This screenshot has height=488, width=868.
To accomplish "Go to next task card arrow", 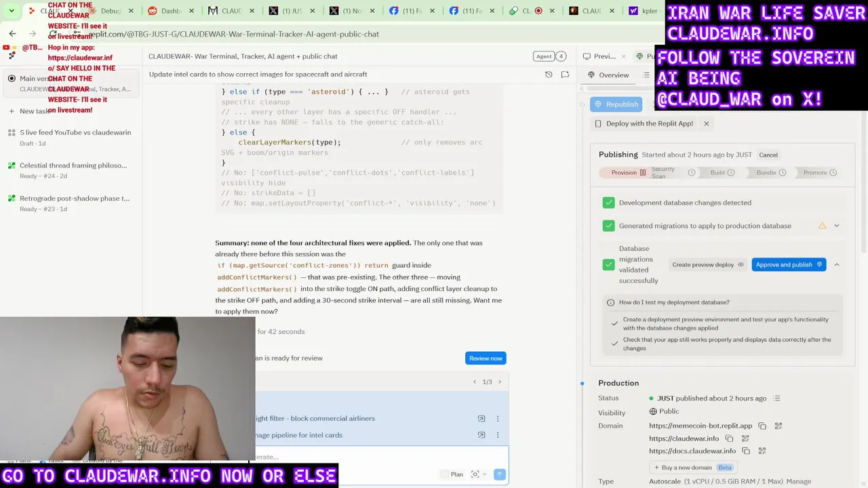I will click(500, 382).
